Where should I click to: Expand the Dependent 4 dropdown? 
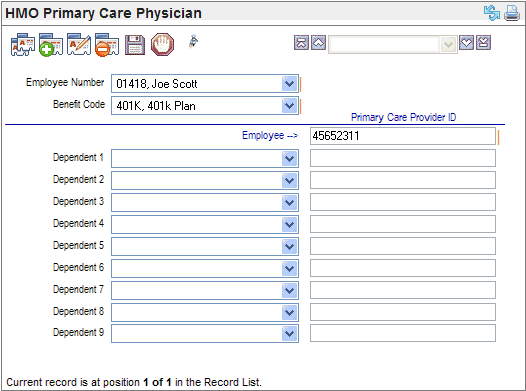click(x=290, y=224)
